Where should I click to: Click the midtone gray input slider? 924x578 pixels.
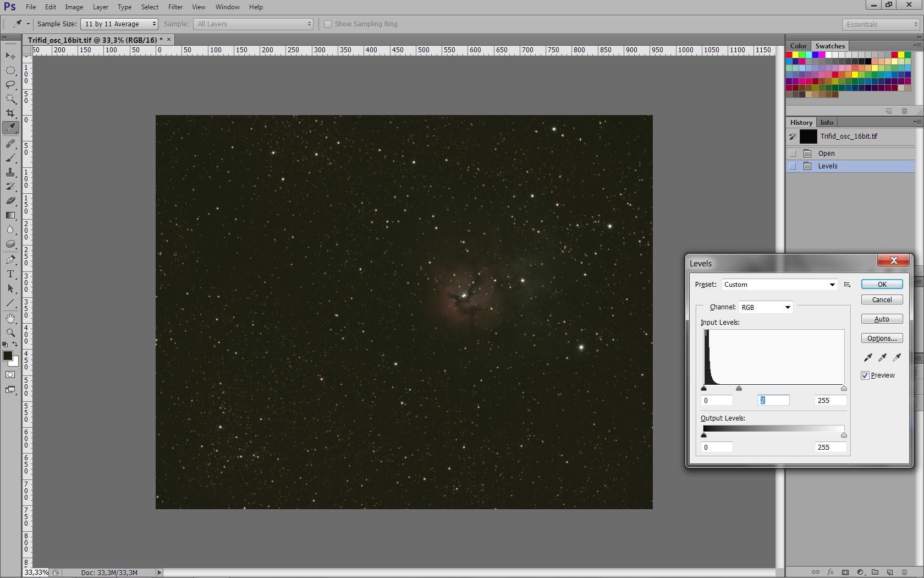[x=739, y=389]
